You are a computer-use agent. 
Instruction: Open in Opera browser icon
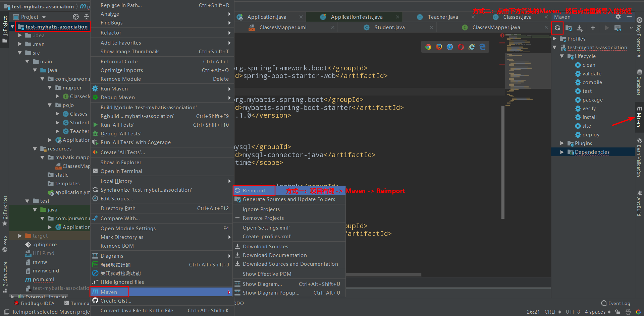tap(461, 47)
